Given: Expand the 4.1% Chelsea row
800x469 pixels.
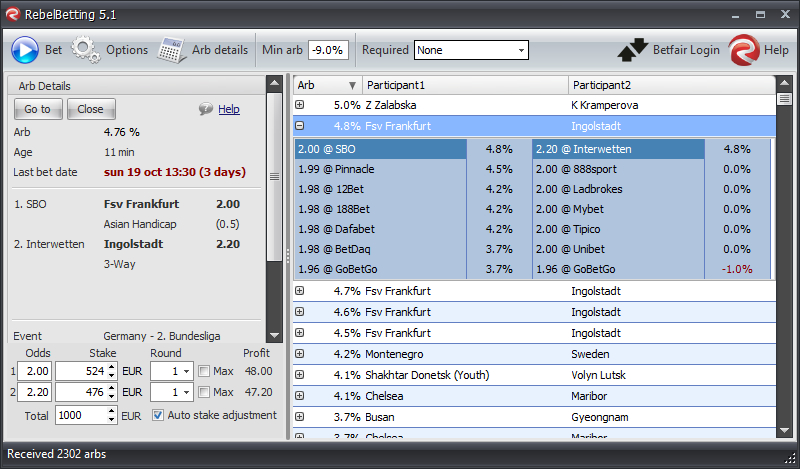Looking at the screenshot, I should click(299, 396).
